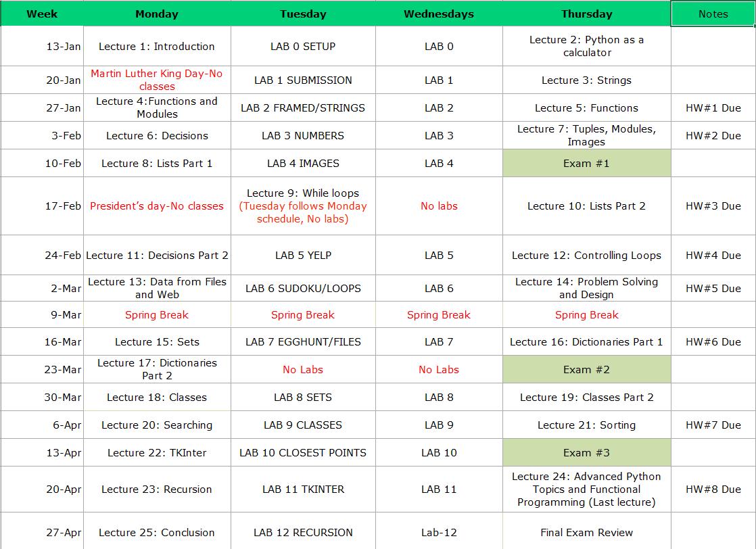The width and height of the screenshot is (756, 549).
Task: Select the HW#7 Due note
Action: 713,425
